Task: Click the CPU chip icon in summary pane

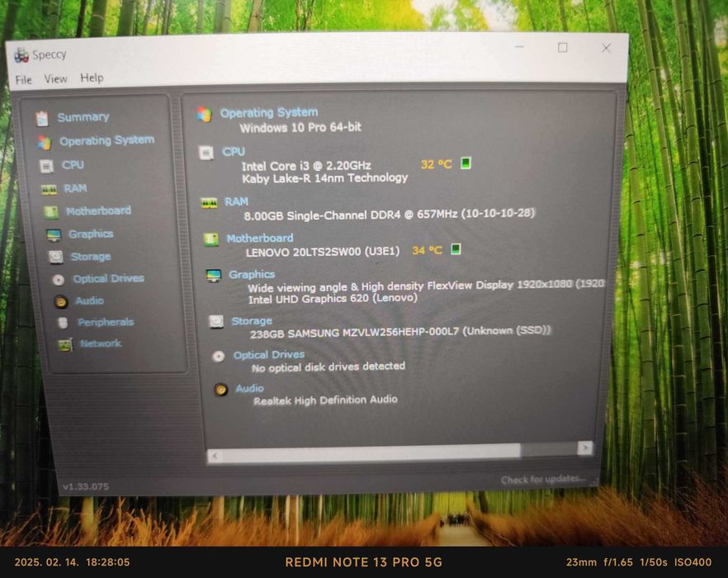Action: pos(206,153)
